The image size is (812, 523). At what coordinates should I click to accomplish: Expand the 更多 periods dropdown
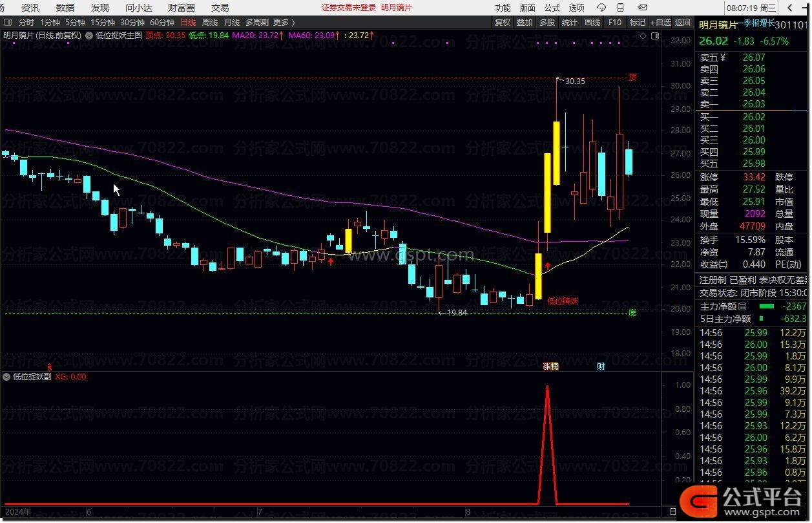(284, 22)
